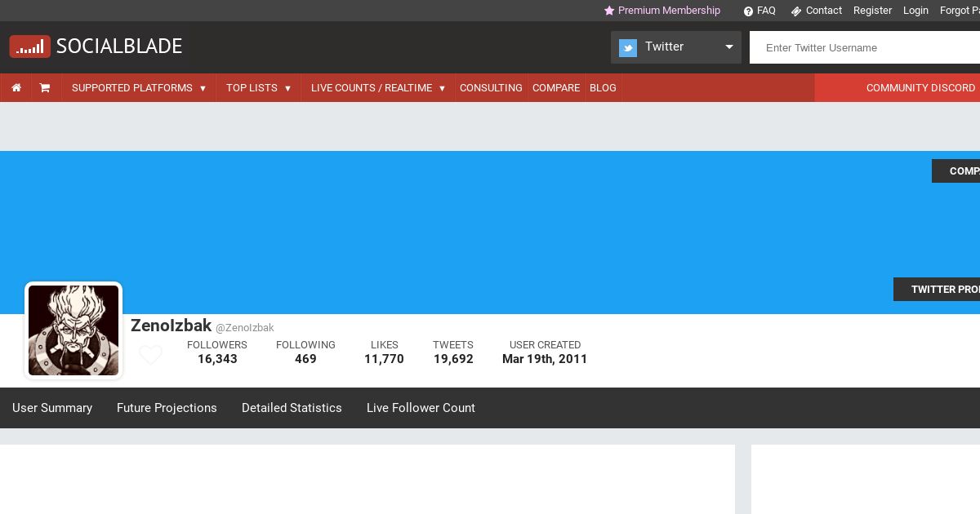Go to the Register link
980x514 pixels.
tap(872, 11)
